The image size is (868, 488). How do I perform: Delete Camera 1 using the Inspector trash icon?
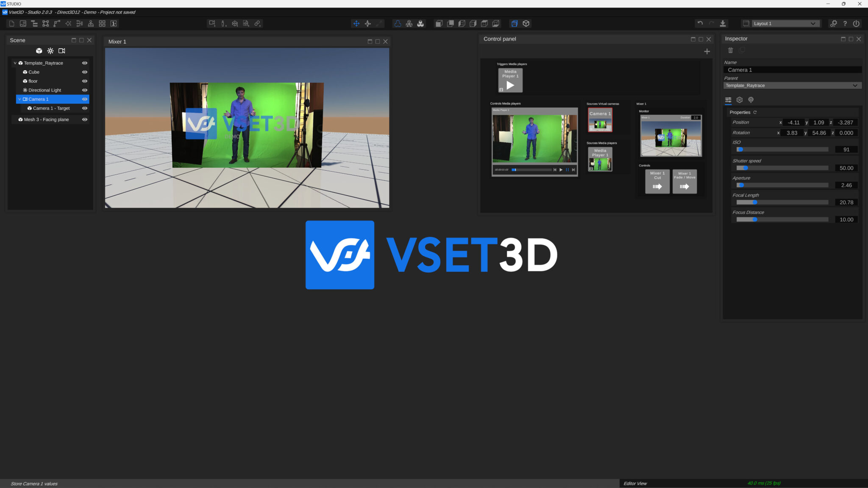[731, 50]
